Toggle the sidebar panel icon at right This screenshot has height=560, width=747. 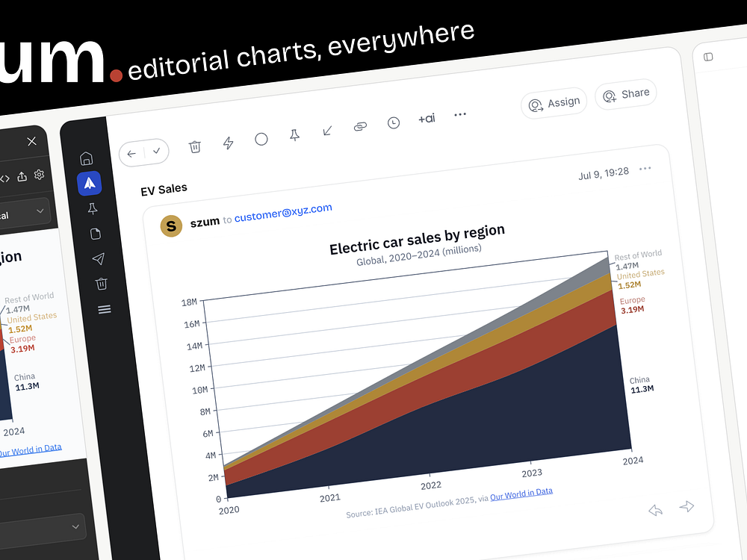point(708,57)
